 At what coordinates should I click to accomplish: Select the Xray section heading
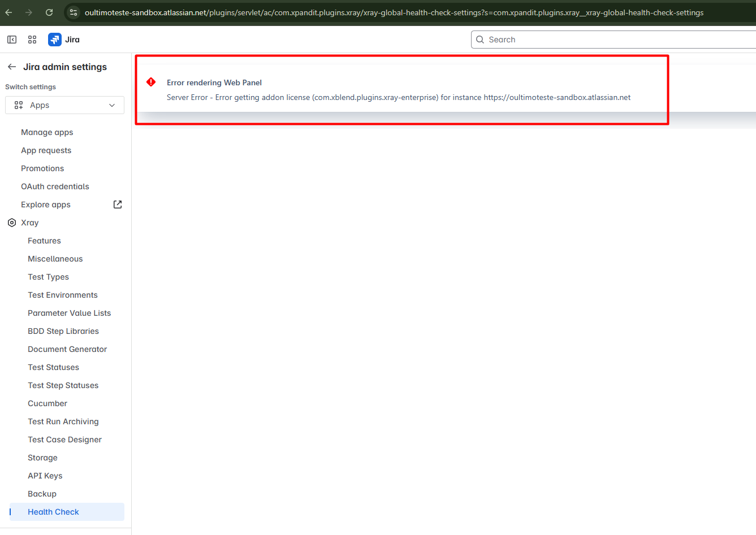click(30, 223)
